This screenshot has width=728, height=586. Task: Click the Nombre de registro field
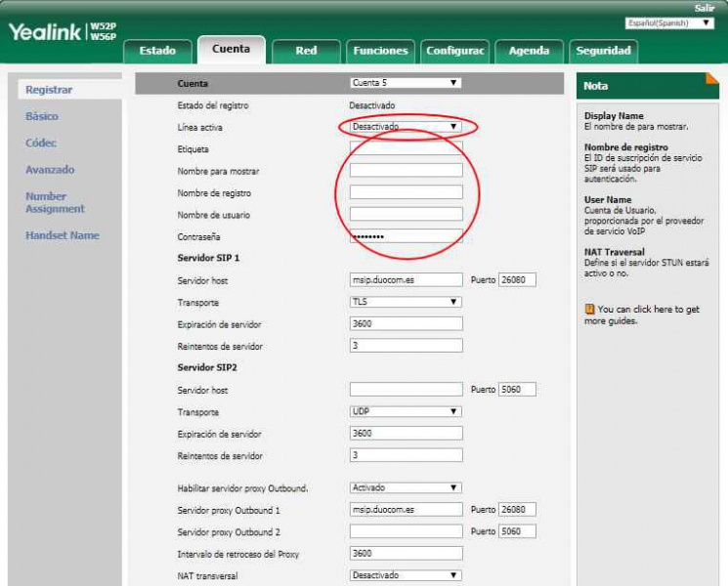point(406,192)
